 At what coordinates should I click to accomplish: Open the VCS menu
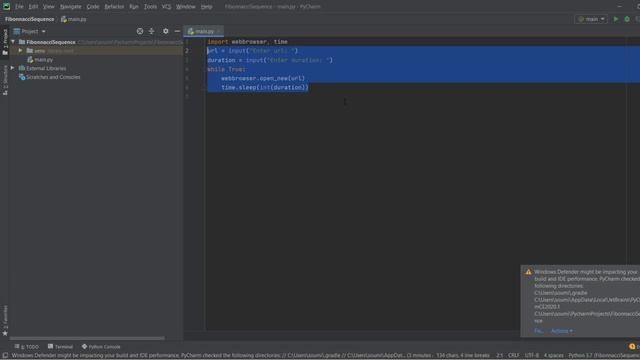[167, 7]
